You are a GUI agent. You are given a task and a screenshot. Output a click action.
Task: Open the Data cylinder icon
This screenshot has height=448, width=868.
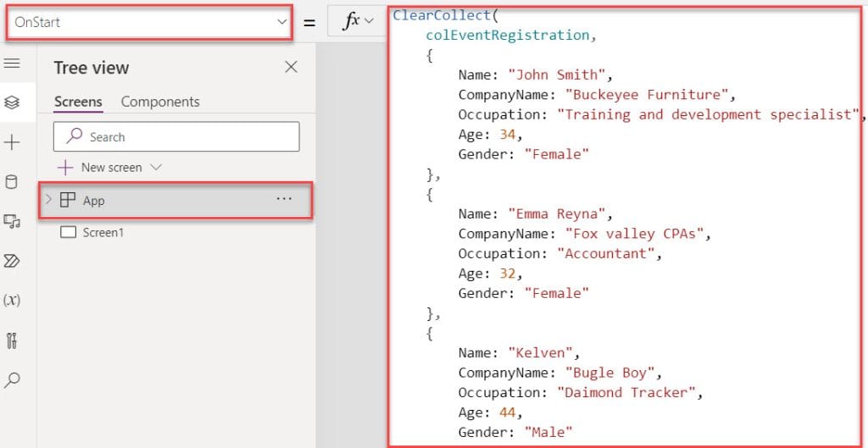(x=11, y=182)
